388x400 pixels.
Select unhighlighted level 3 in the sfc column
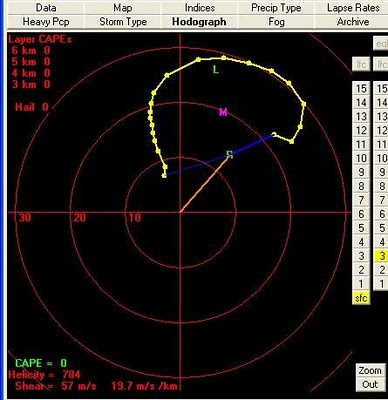[361, 256]
